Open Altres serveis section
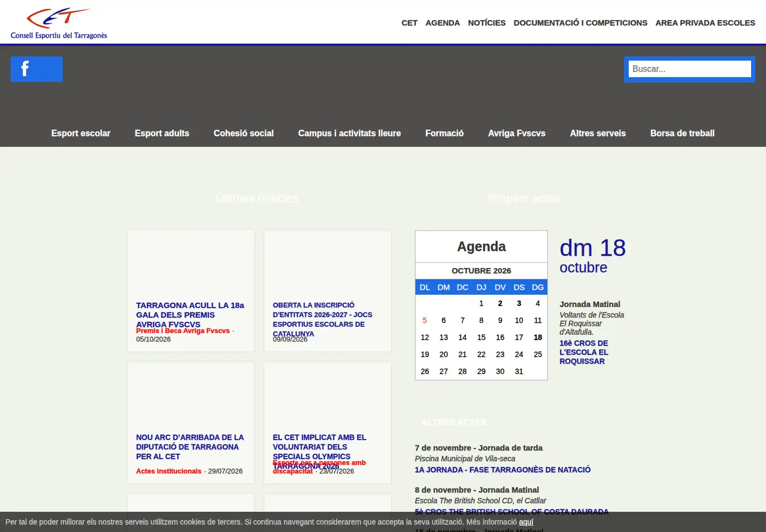 (598, 133)
